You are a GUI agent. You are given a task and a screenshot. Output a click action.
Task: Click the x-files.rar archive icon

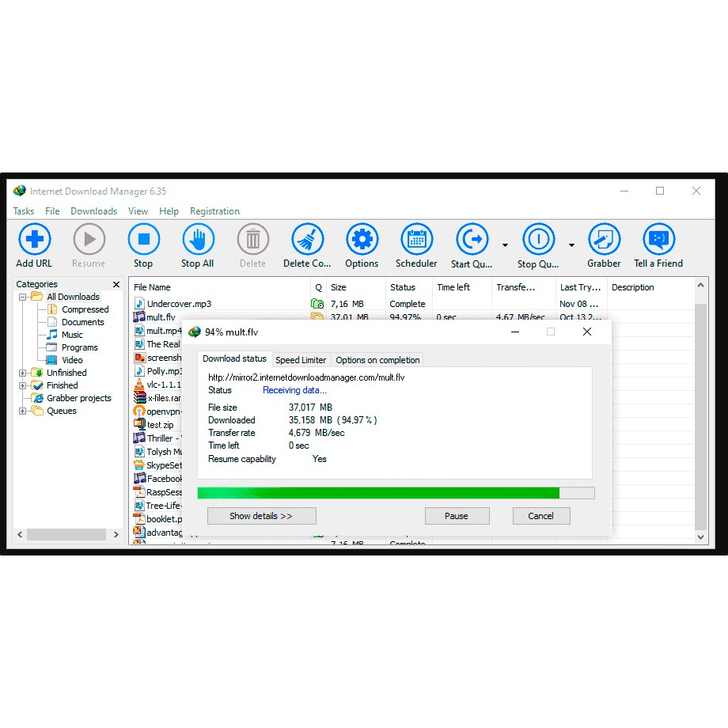[140, 398]
